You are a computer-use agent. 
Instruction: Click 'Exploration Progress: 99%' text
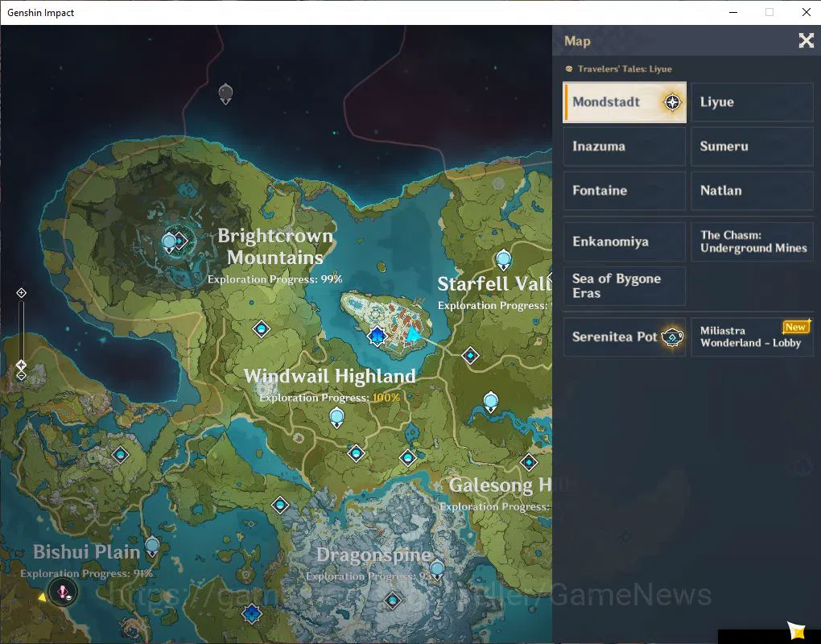(275, 279)
